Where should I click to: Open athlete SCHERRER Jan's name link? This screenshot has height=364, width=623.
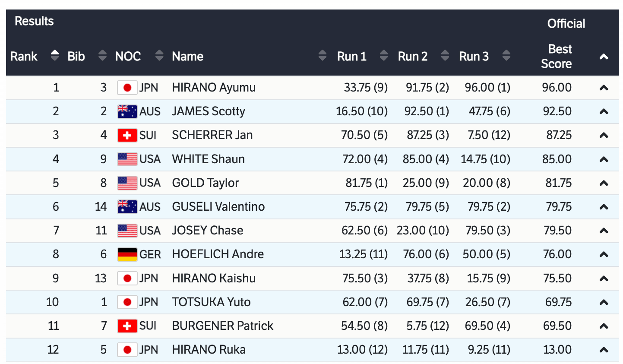tap(212, 135)
